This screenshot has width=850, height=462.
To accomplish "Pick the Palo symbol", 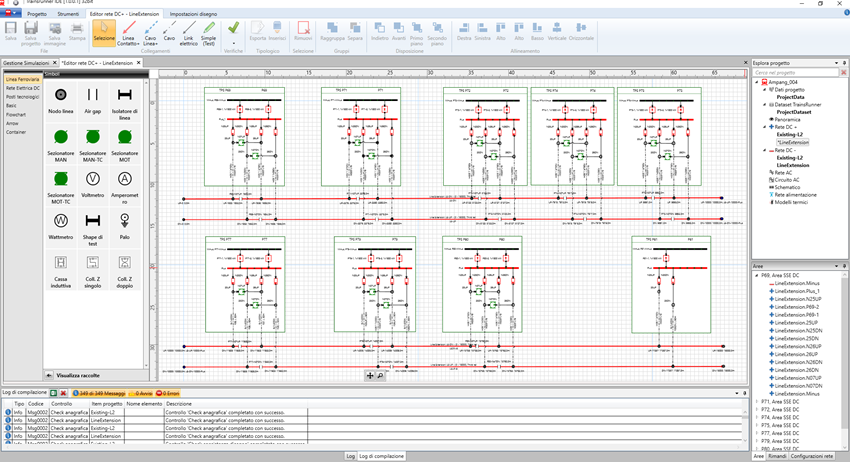I will pos(125,226).
